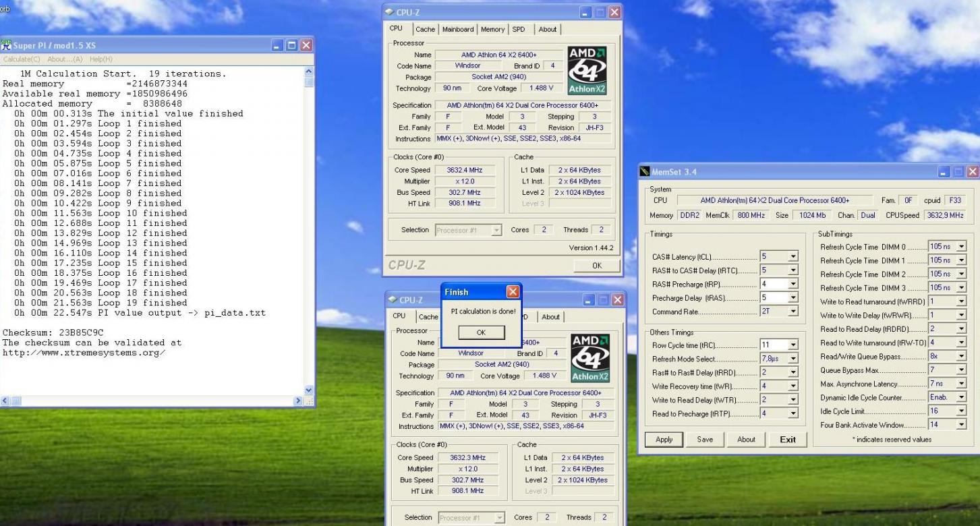
Task: Open the Help(H) menu in Super PI
Action: (x=101, y=59)
